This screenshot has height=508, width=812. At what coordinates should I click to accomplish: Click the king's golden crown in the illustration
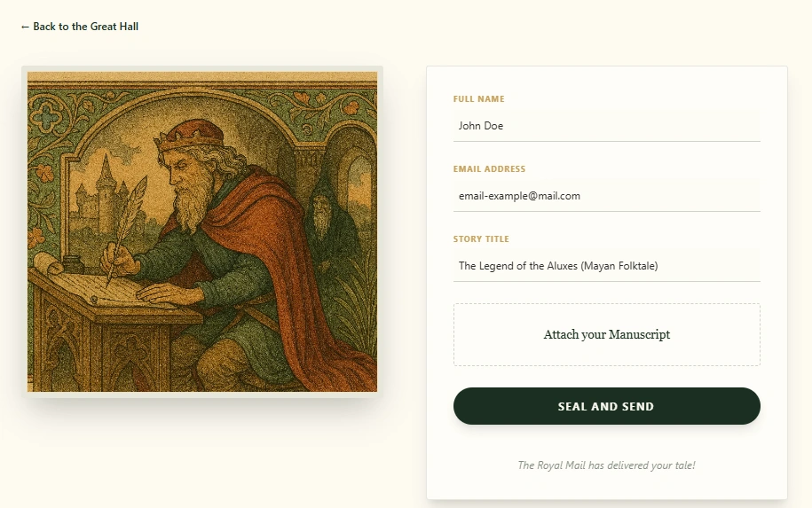pyautogui.click(x=189, y=135)
